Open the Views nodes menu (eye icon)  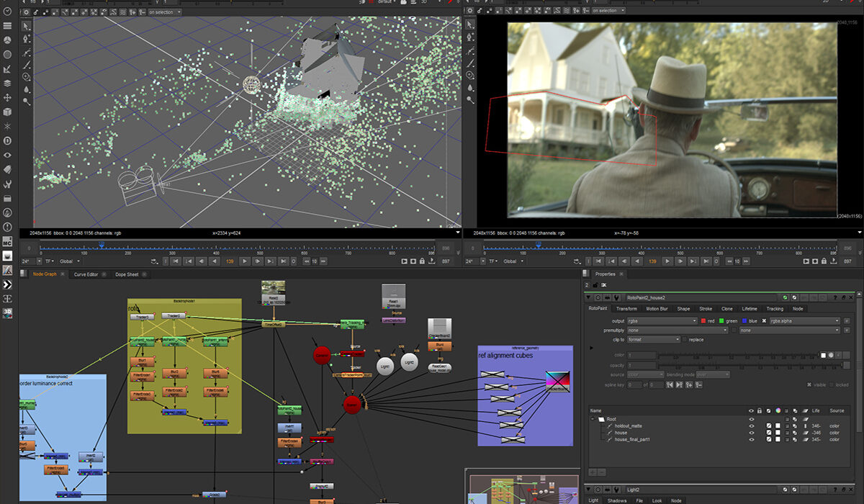(7, 155)
